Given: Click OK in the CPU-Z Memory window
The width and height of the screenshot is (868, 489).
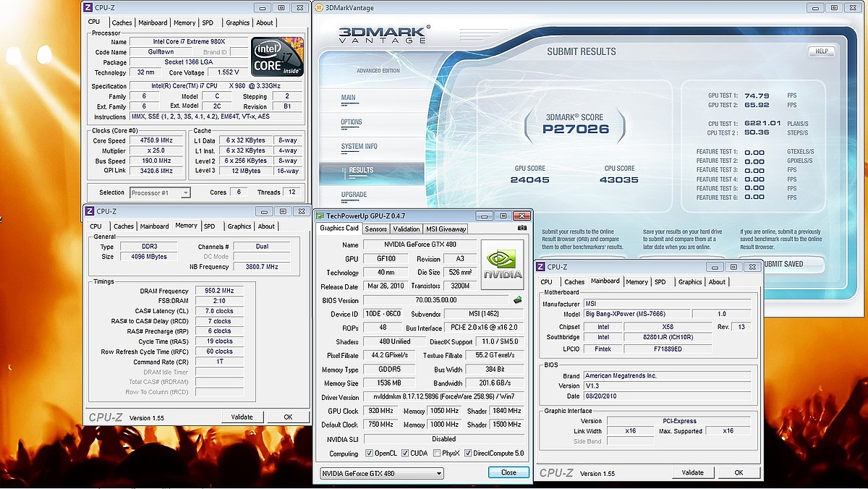Looking at the screenshot, I should click(x=288, y=417).
